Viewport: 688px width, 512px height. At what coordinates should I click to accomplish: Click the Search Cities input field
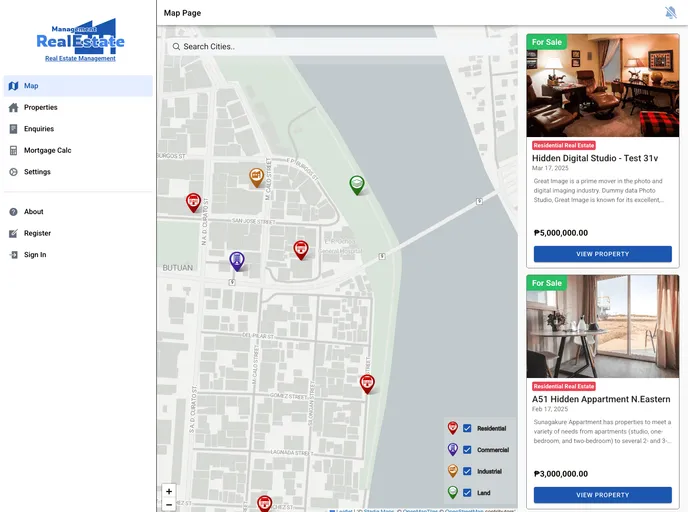(x=341, y=47)
